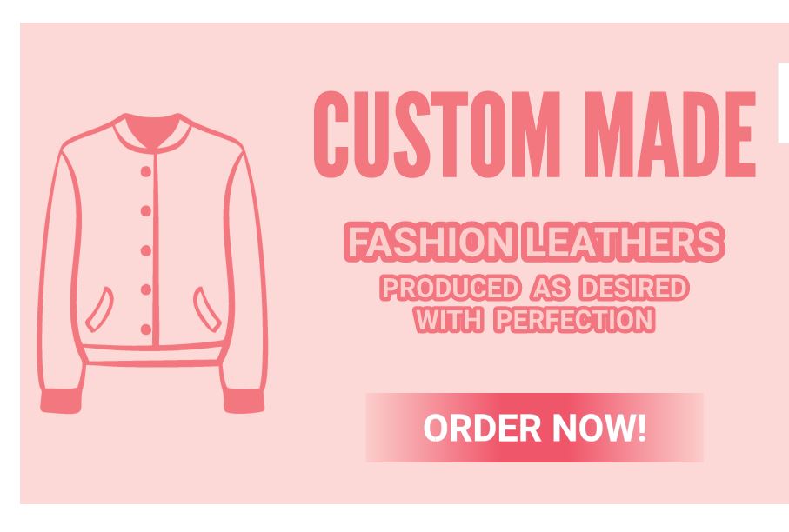The image size is (789, 532).
Task: Click the right sleeve cuff
Action: click(x=244, y=401)
